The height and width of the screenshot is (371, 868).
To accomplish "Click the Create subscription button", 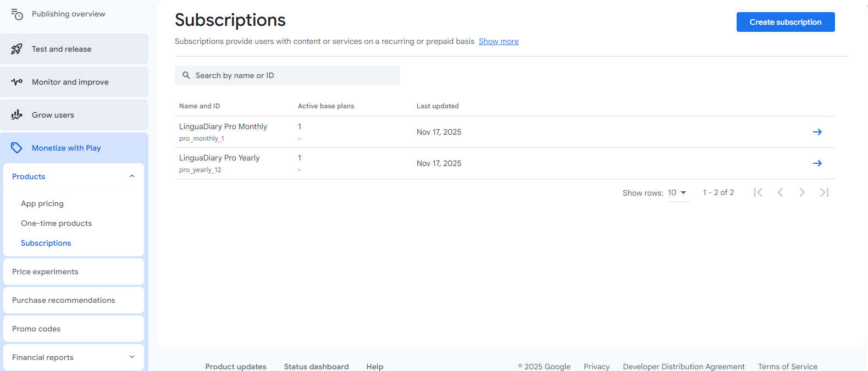I will [x=785, y=22].
